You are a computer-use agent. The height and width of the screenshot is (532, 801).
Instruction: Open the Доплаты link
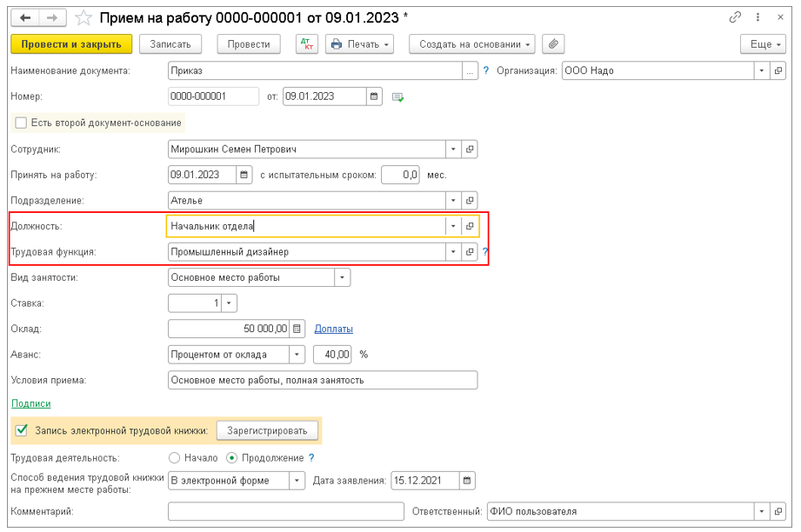click(x=333, y=329)
